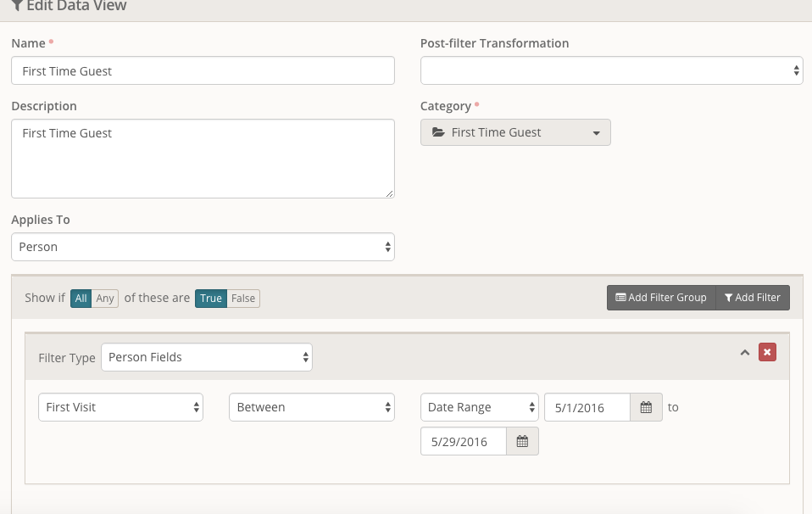This screenshot has width=812, height=514.
Task: Click the Add Filter Group button
Action: (661, 298)
